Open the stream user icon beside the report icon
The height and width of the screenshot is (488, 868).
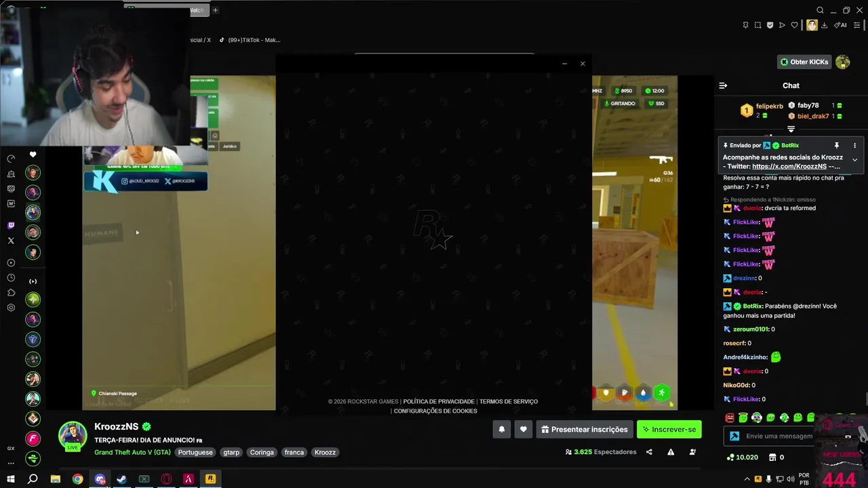(x=692, y=452)
